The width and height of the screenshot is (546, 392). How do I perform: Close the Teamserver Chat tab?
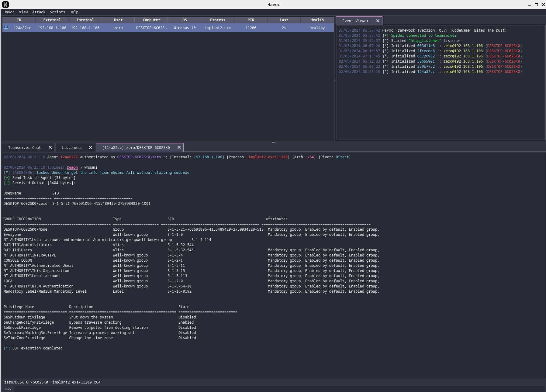[50, 147]
